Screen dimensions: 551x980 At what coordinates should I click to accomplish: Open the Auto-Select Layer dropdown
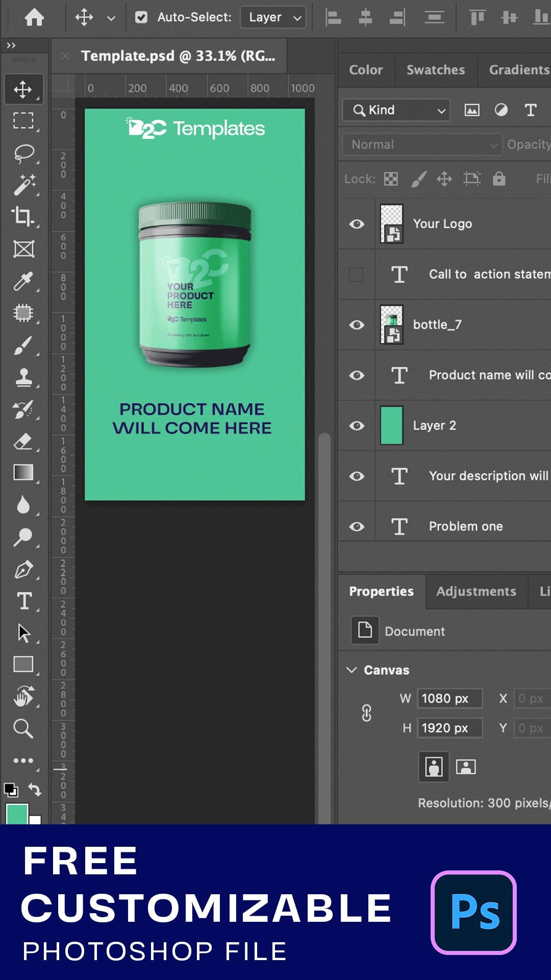(x=273, y=17)
